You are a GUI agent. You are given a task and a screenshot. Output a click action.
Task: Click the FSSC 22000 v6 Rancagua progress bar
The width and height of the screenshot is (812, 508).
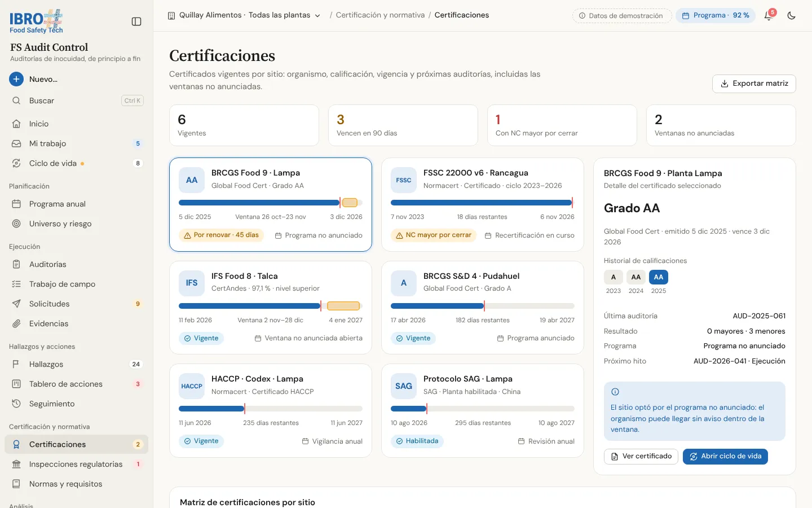pyautogui.click(x=483, y=203)
